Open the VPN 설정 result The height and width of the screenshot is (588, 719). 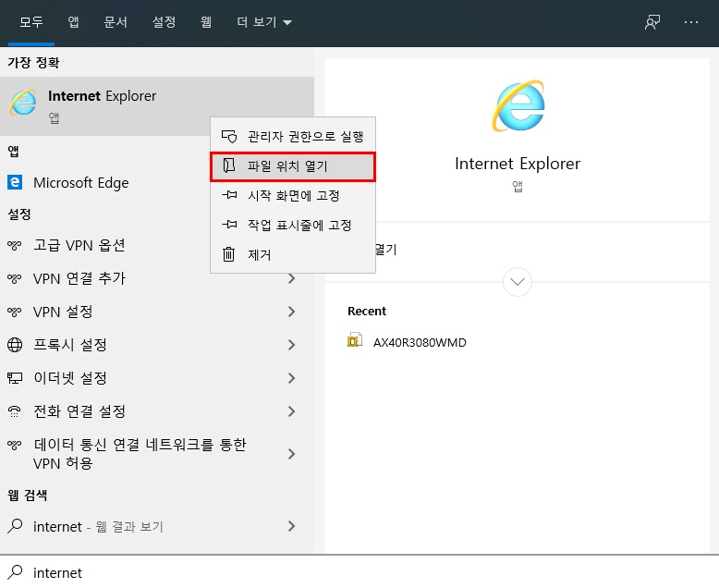pyautogui.click(x=157, y=312)
